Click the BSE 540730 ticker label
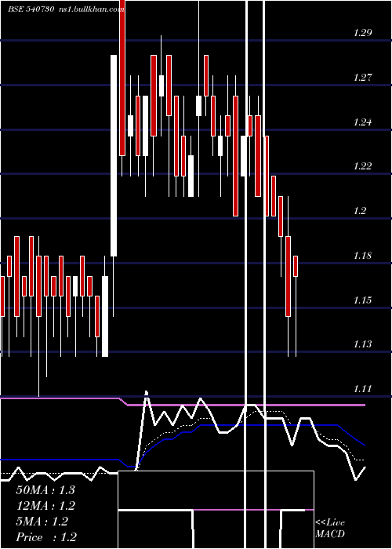392x549 pixels. 31,9
